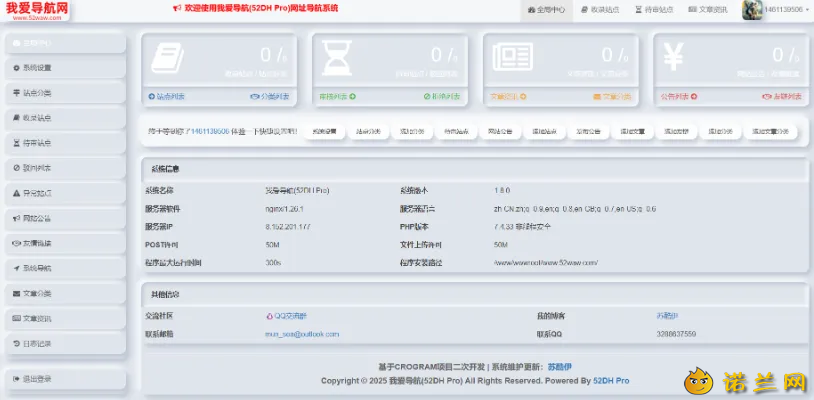Open 收录站点 from the sidebar book icon
814x400 pixels.
[x=16, y=118]
